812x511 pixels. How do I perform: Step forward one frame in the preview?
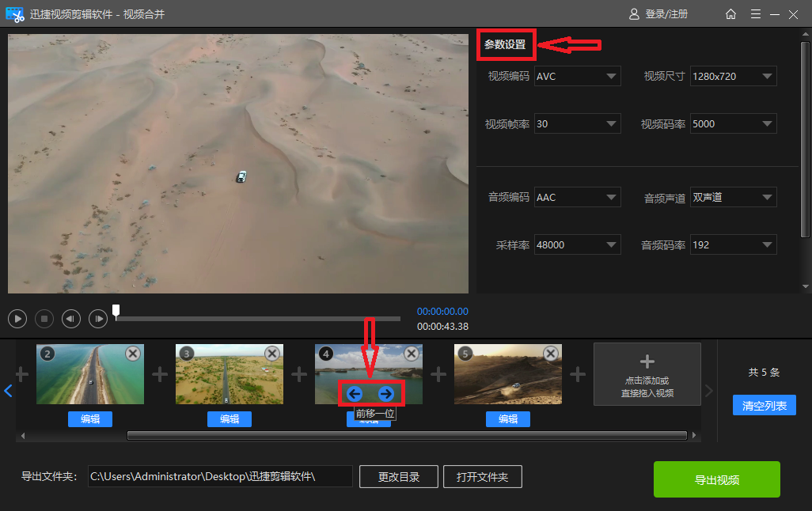(97, 318)
